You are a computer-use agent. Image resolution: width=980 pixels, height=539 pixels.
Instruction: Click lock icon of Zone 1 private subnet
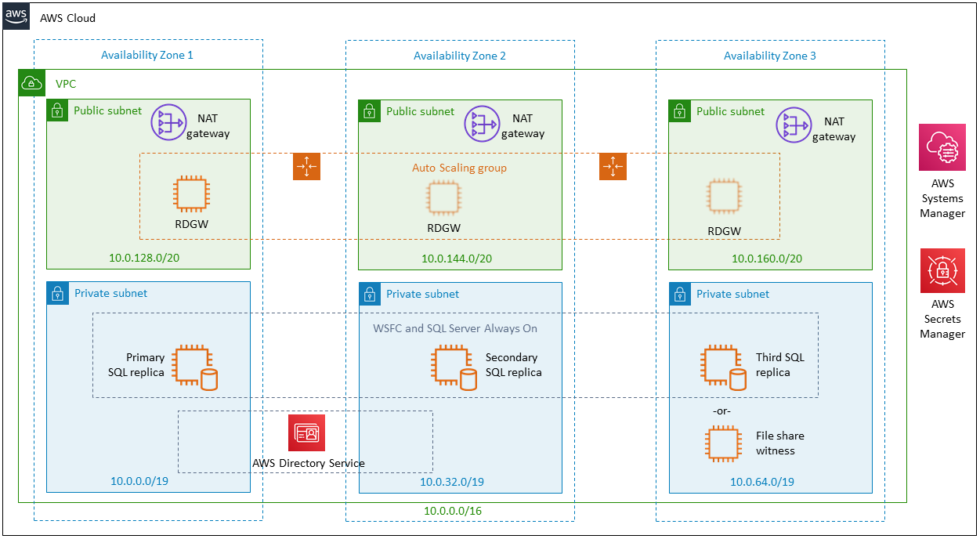tap(57, 293)
